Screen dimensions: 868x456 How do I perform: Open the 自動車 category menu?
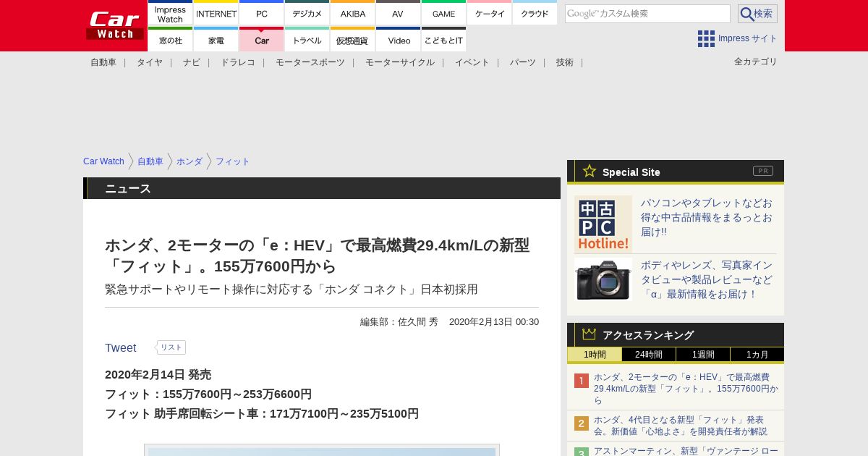coord(103,62)
